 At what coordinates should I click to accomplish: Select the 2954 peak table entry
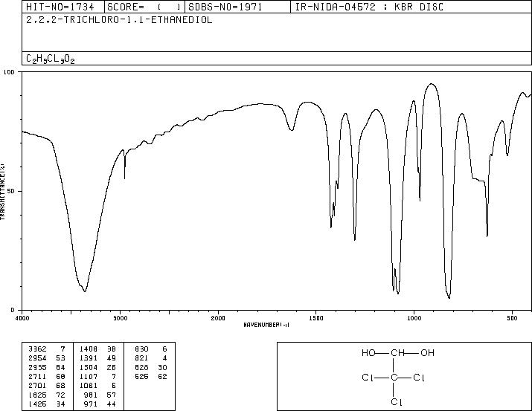(46, 358)
